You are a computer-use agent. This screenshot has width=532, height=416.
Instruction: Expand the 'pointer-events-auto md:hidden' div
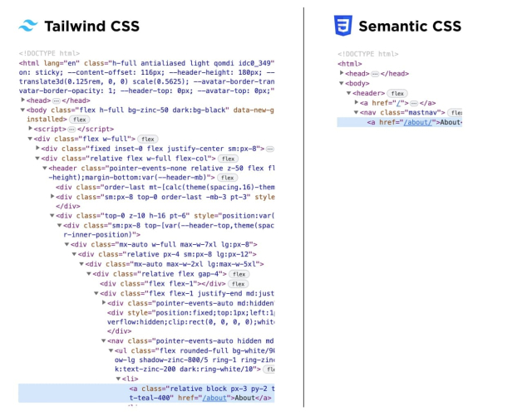click(102, 302)
